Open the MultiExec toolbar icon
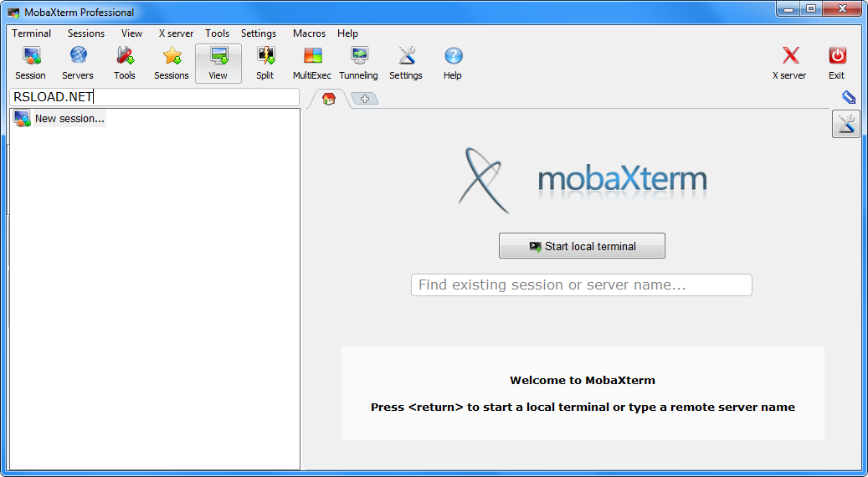The image size is (868, 477). click(x=312, y=63)
